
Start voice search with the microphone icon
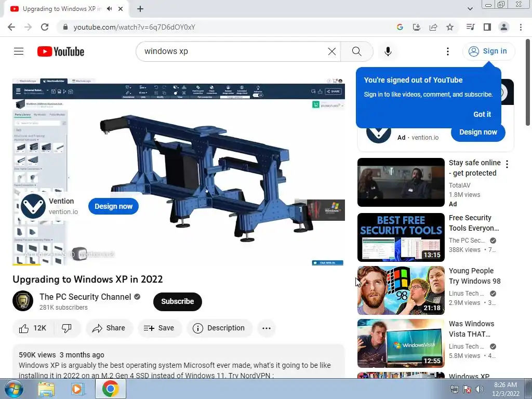pyautogui.click(x=388, y=51)
